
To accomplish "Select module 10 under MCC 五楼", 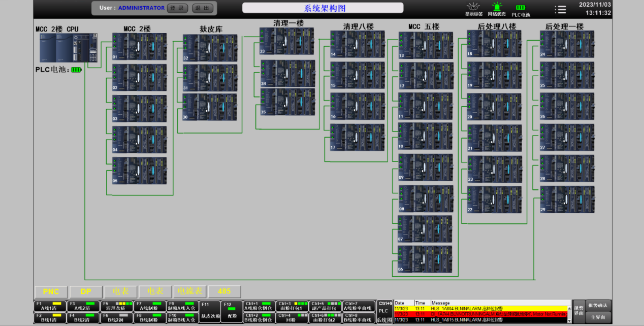I will (x=425, y=136).
